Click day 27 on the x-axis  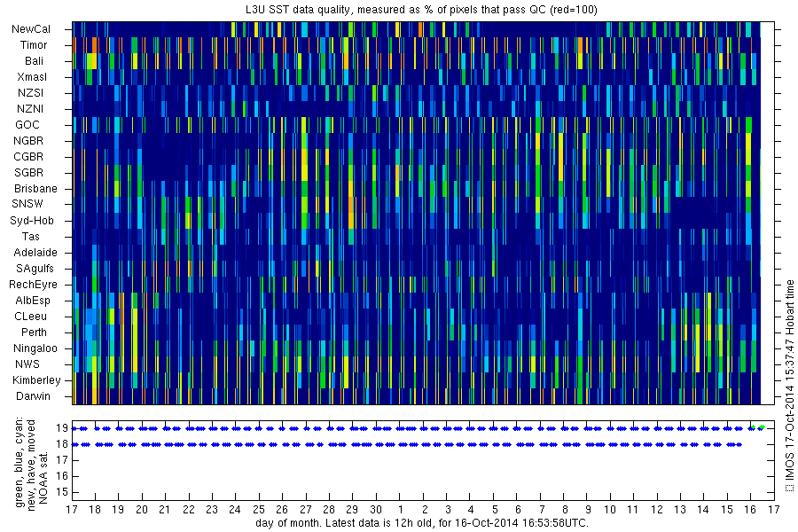click(305, 510)
